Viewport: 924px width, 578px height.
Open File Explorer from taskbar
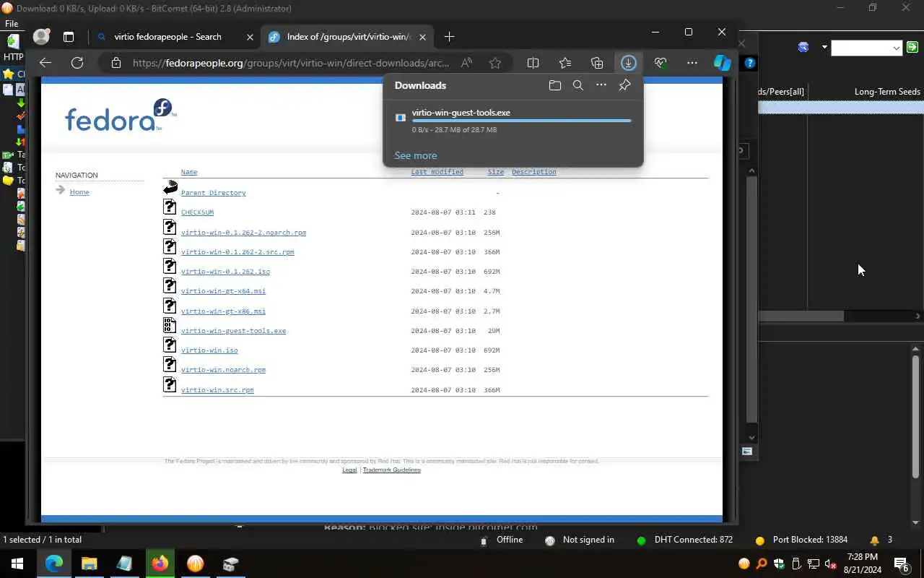[x=89, y=564]
